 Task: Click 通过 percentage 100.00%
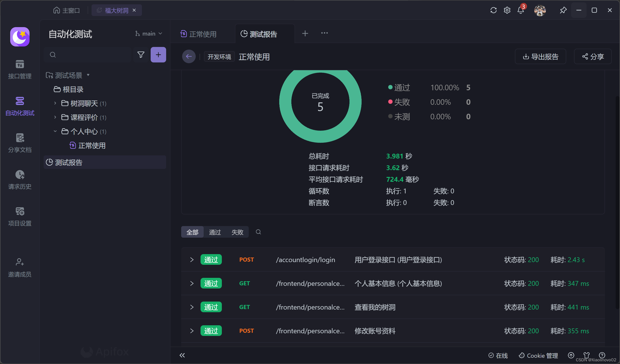(x=445, y=87)
